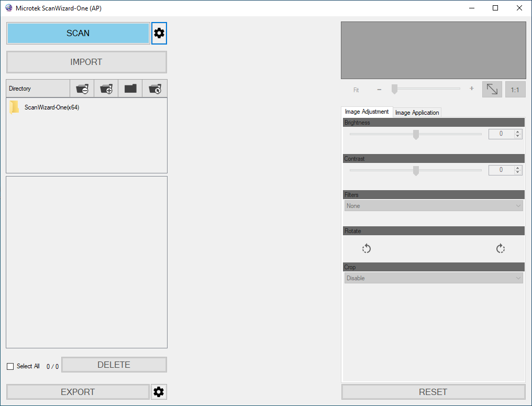Open the export settings gear
The height and width of the screenshot is (406, 532).
159,391
